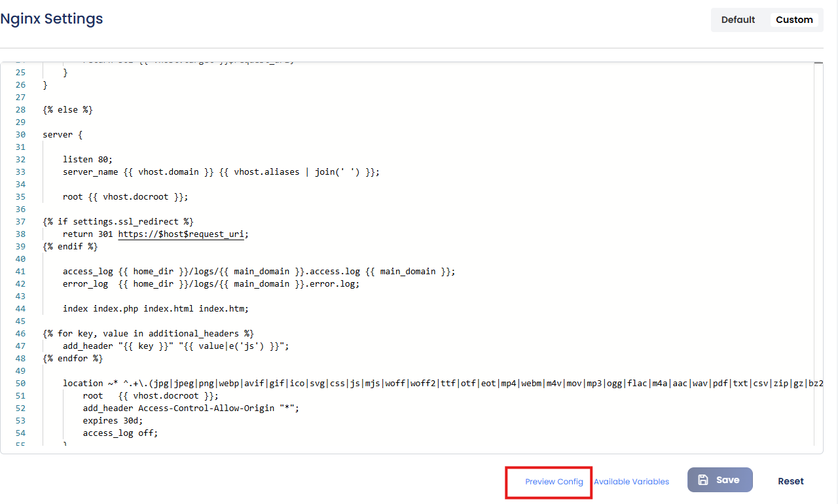Click the 'server {' text on line 30
The image size is (838, 504).
click(x=63, y=135)
